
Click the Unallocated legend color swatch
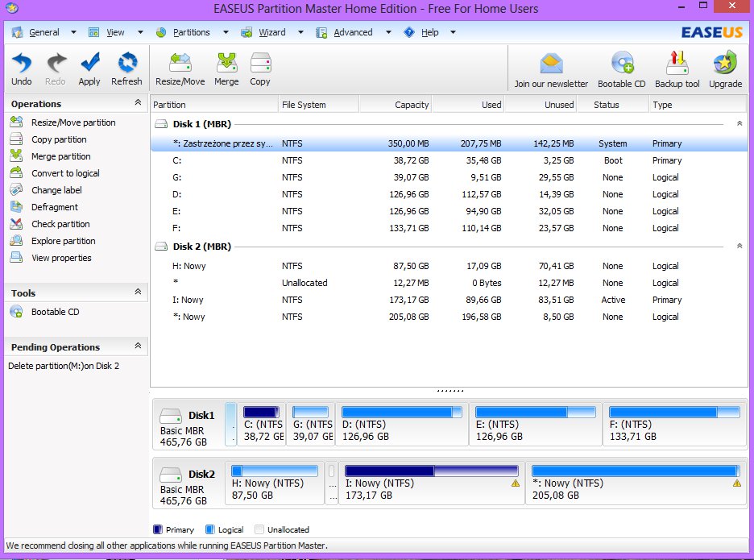[x=259, y=529]
